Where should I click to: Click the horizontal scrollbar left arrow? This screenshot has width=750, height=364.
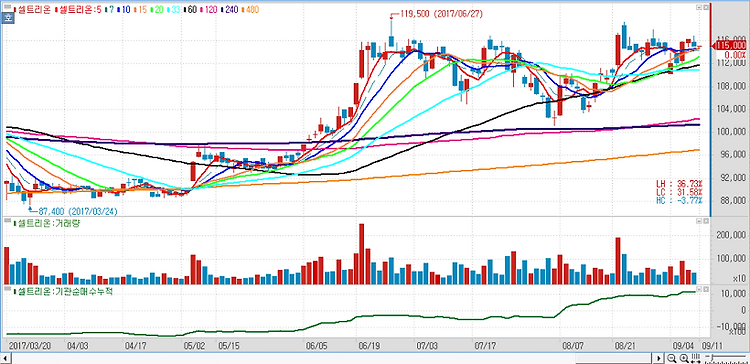(x=6, y=358)
